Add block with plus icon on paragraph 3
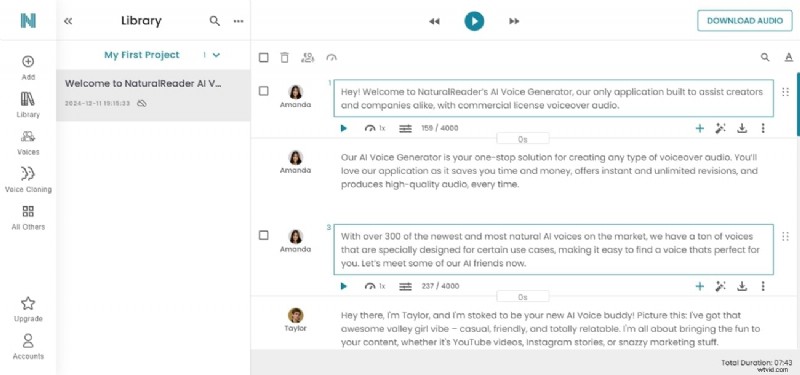Viewport: 800px width, 375px height. pyautogui.click(x=699, y=286)
